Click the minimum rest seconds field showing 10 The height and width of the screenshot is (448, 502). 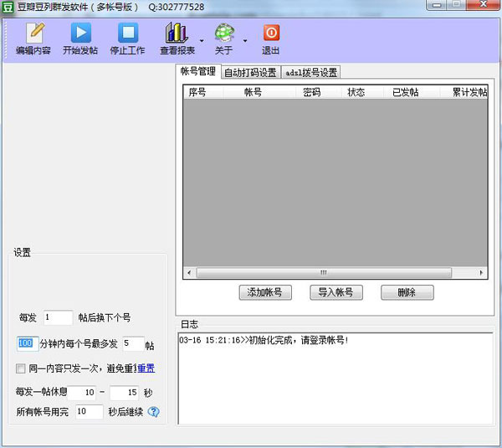82,393
